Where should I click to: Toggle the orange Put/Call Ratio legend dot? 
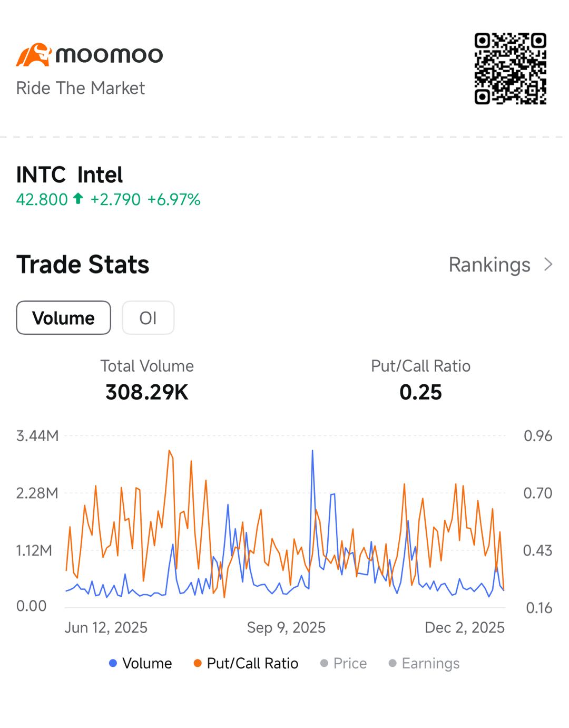pyautogui.click(x=198, y=663)
